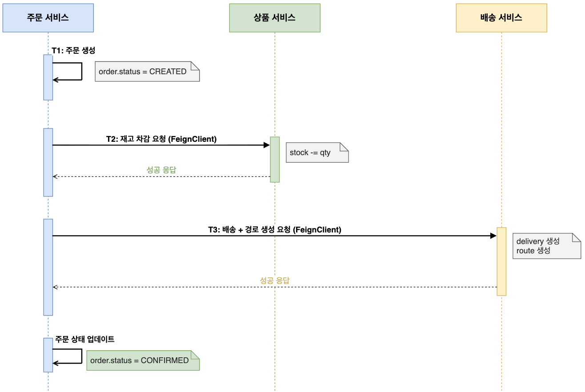Click the T2 재고 차감 요청 label
Image resolution: width=585 pixels, height=392 pixels.
point(161,139)
